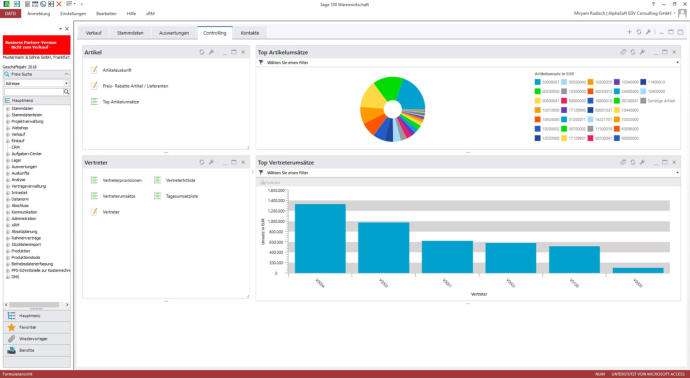
Task: Switch to the Kontakte dashboard tab
Action: 250,33
